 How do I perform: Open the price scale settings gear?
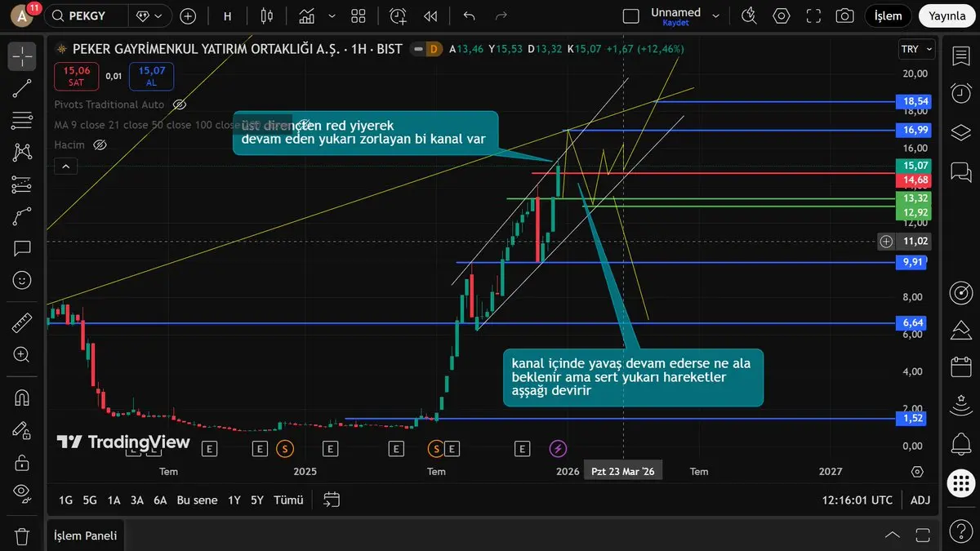coord(917,472)
